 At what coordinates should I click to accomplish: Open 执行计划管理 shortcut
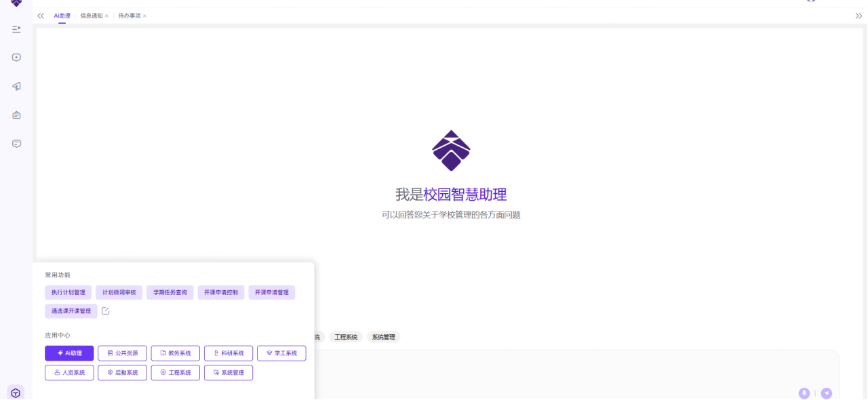(68, 292)
